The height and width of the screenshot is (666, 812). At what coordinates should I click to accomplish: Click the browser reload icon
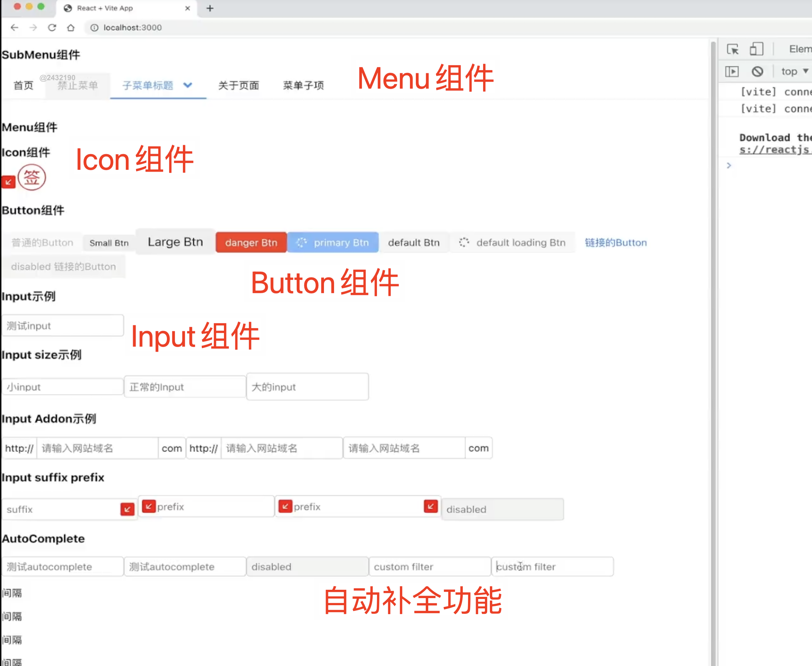point(52,28)
